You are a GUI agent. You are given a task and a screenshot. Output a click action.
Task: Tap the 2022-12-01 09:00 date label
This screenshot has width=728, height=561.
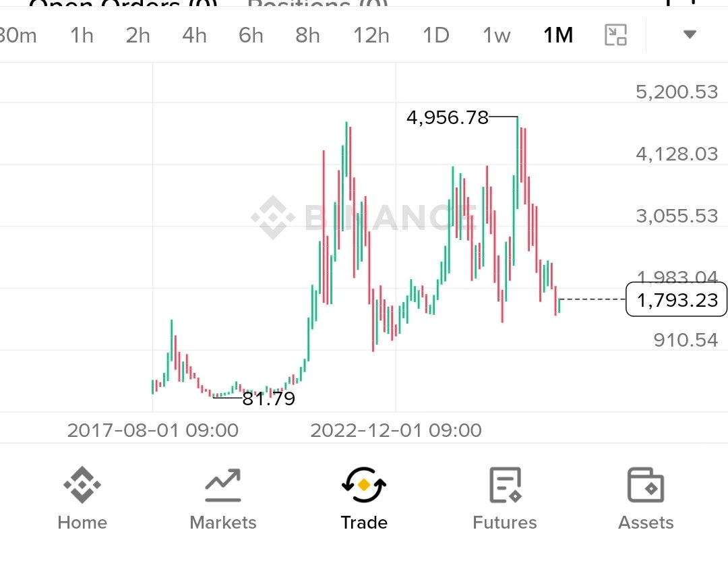(396, 430)
